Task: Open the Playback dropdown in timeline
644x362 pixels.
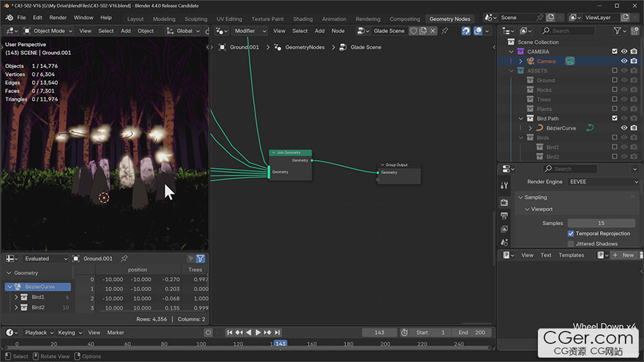Action: [x=39, y=333]
